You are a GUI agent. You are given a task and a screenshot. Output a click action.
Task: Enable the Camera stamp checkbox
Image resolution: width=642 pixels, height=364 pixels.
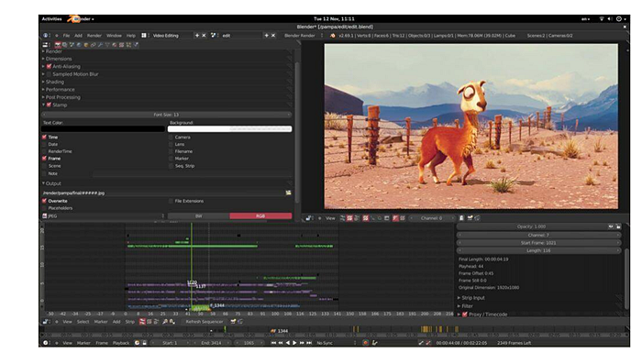tap(172, 138)
